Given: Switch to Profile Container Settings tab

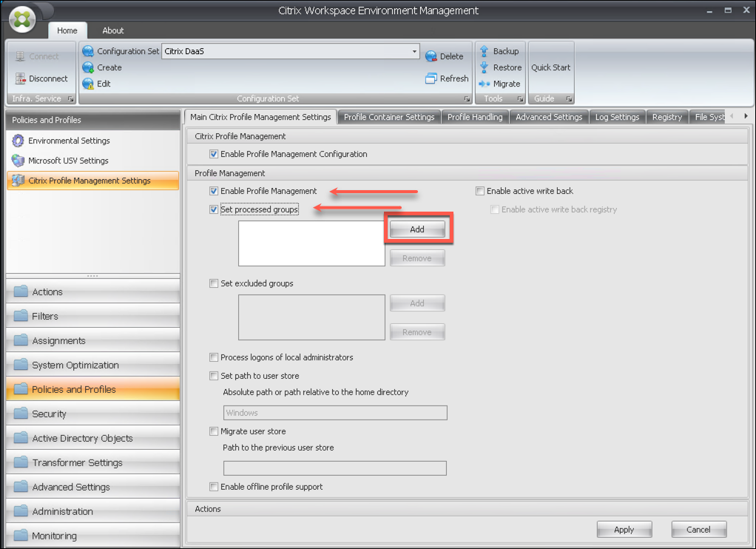Looking at the screenshot, I should coord(389,117).
